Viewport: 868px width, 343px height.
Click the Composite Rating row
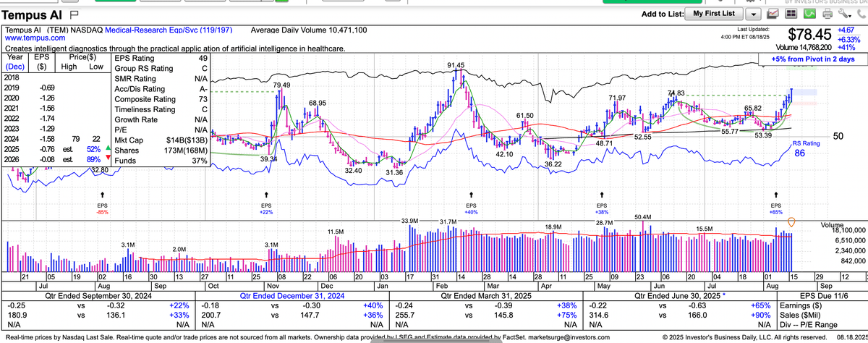(x=161, y=99)
